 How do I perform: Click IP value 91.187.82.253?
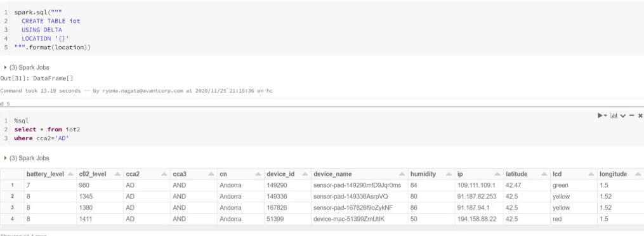click(477, 197)
